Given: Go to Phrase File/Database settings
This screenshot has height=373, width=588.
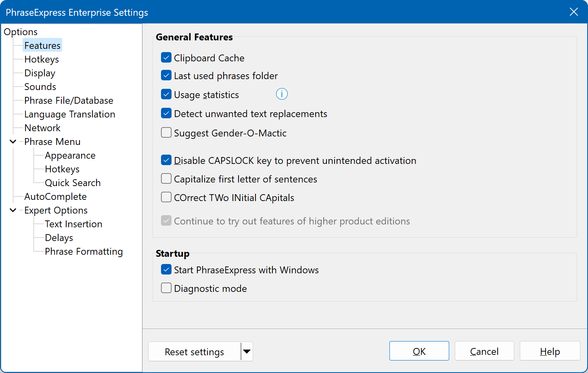Looking at the screenshot, I should pyautogui.click(x=69, y=101).
